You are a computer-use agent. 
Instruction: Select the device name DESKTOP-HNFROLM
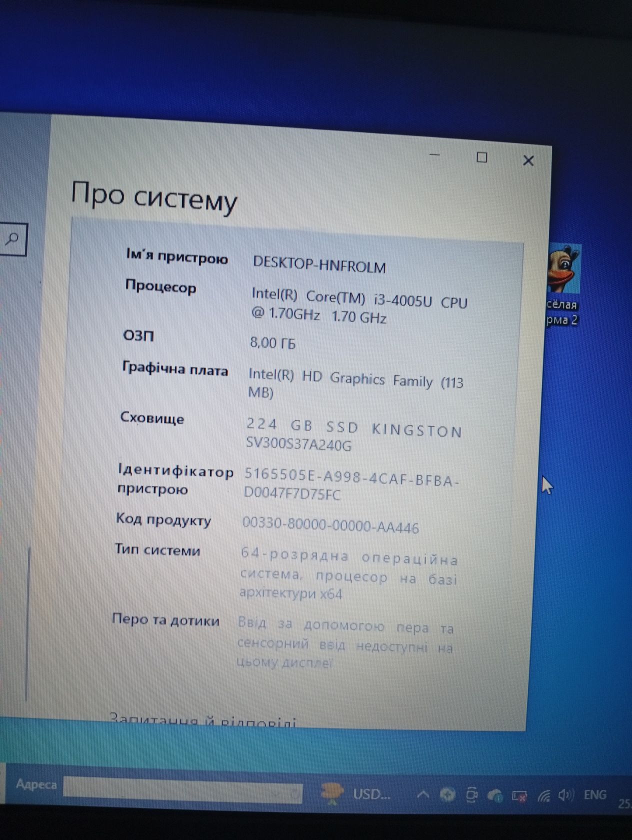click(319, 264)
